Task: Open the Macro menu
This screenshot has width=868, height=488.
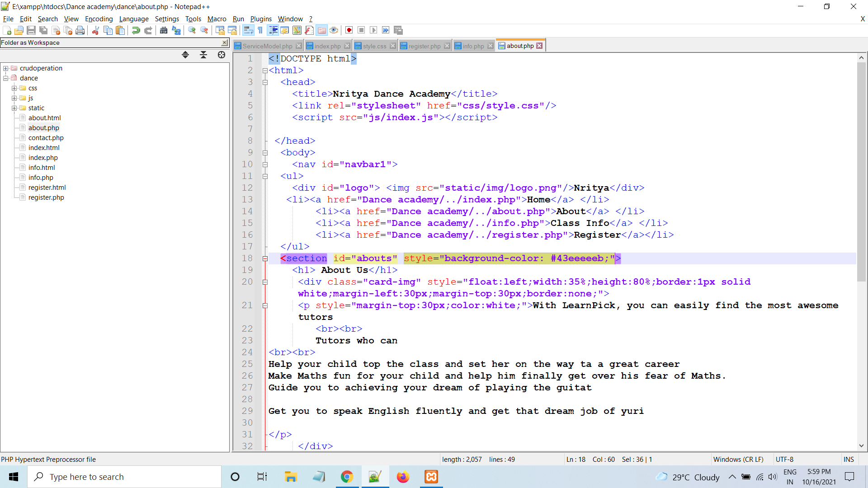Action: pos(217,19)
